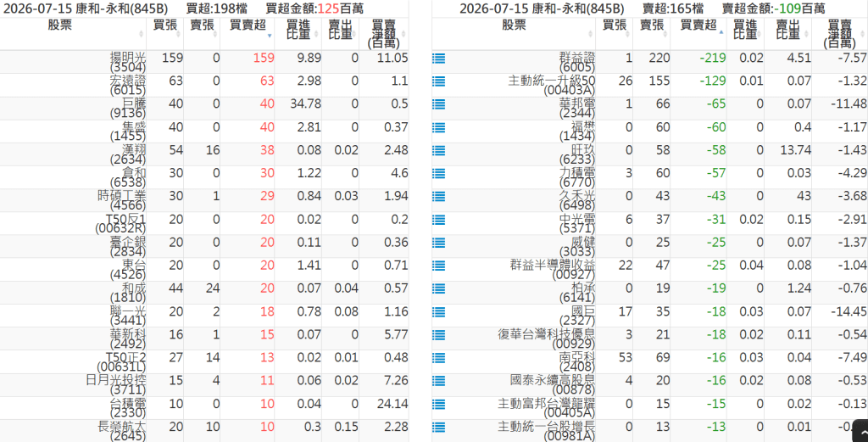Click stock name 倉和 (6538)
This screenshot has height=442, width=868.
[128, 177]
